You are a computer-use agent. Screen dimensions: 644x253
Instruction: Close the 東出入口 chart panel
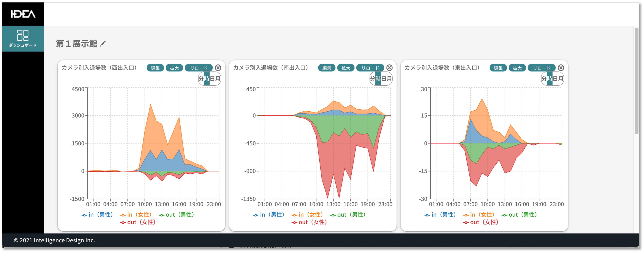pyautogui.click(x=561, y=68)
